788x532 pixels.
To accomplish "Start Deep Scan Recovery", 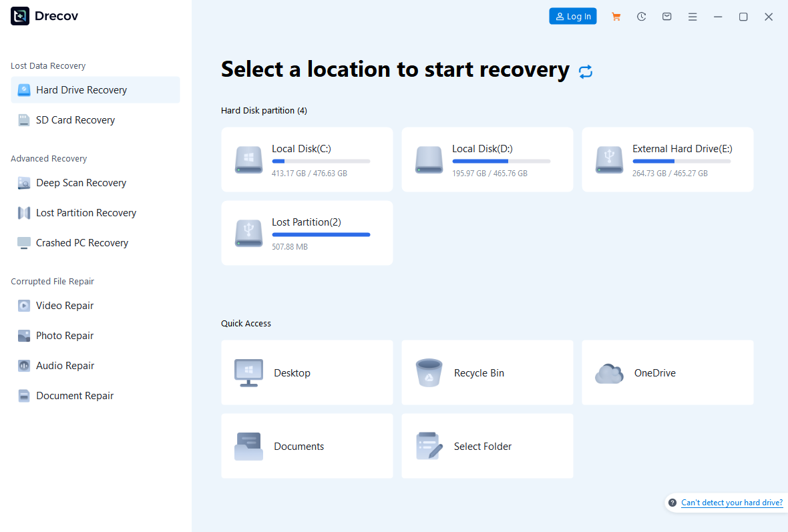I will (x=80, y=182).
